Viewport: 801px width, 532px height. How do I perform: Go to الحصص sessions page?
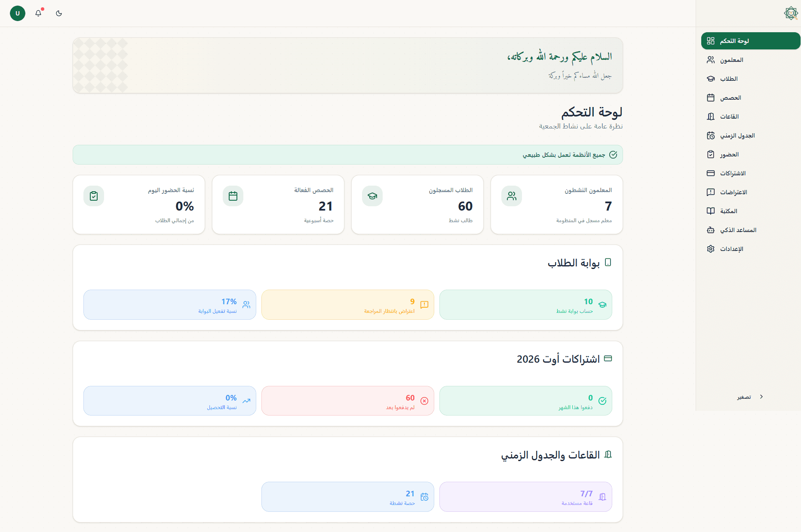click(x=751, y=98)
